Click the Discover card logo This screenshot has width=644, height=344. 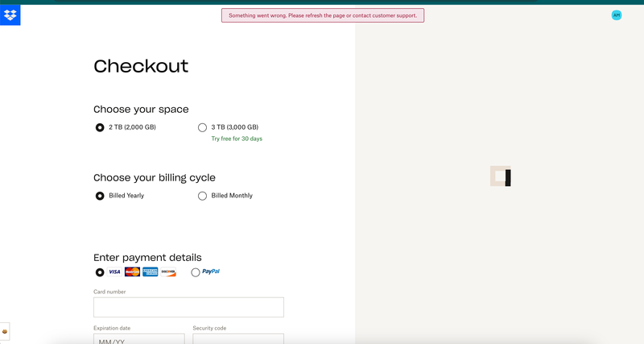click(x=168, y=271)
